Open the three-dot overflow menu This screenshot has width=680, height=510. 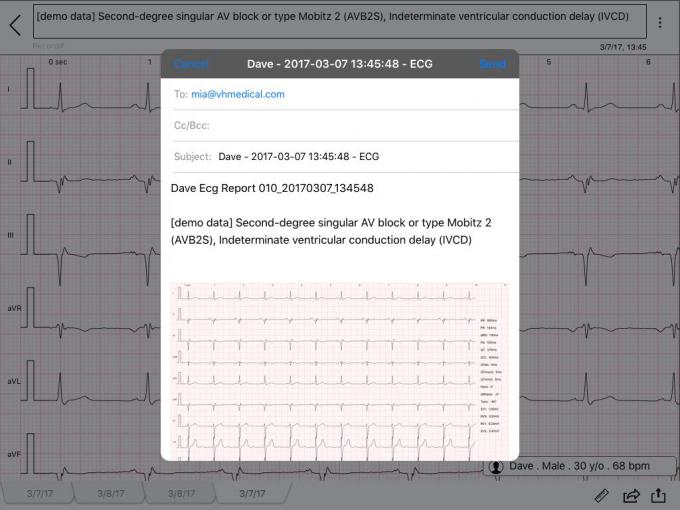[660, 23]
